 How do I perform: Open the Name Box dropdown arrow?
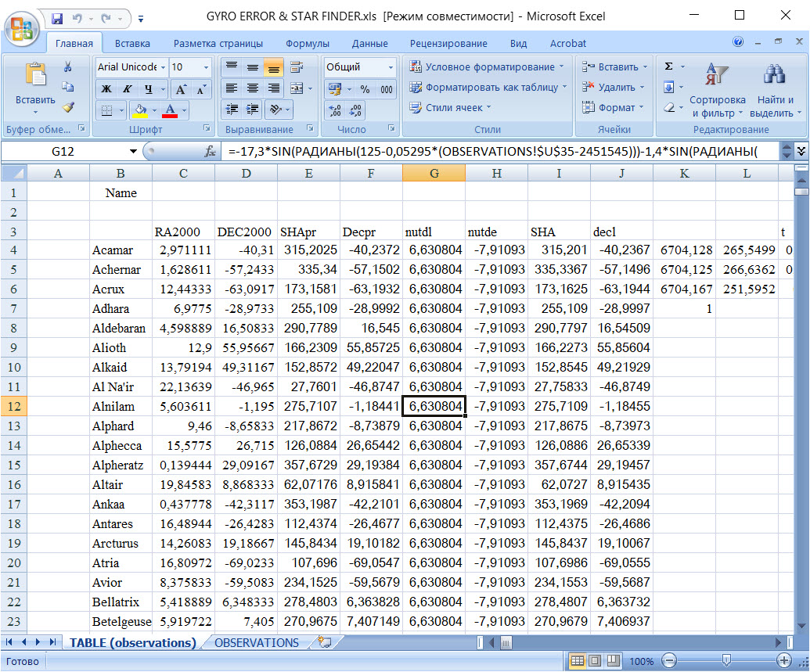coord(133,152)
